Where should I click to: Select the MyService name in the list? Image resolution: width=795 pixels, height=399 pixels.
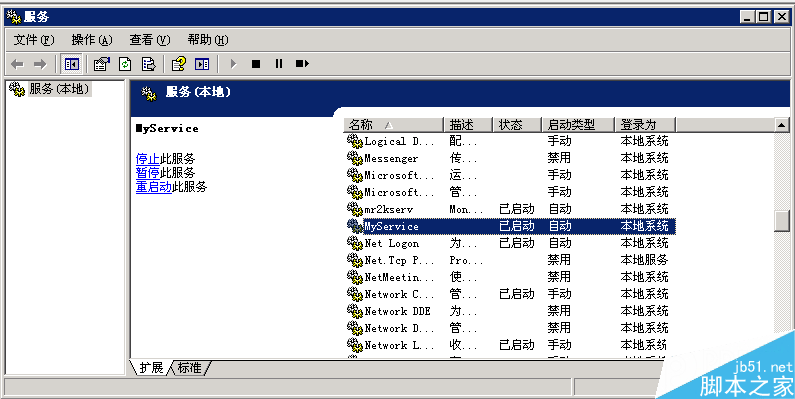[x=391, y=227]
